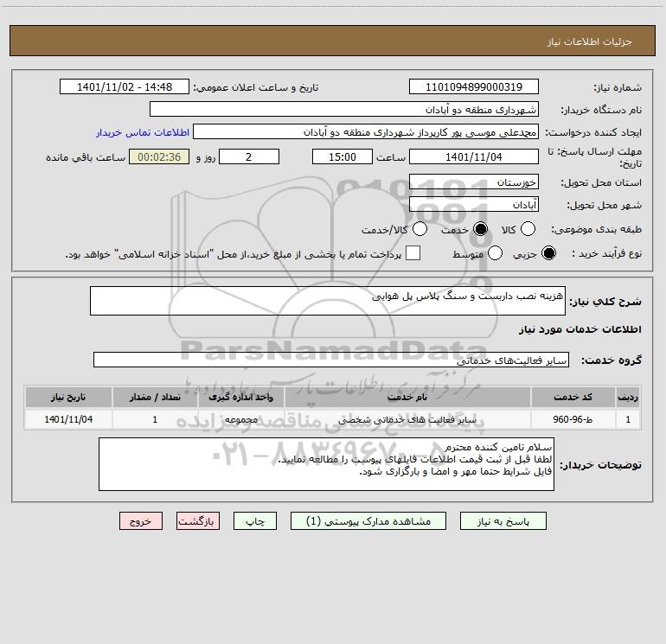Open مشاهده مدارک پیوستی (1) button
Viewport: 666px width, 644px height.
368,521
